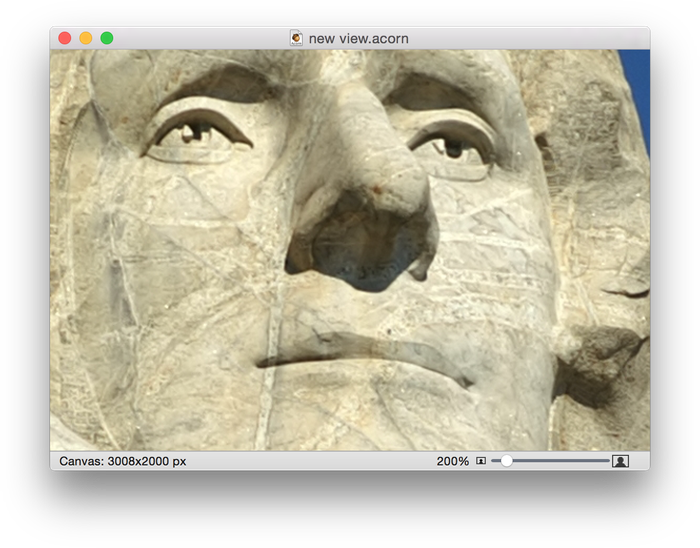Click the middle of the zoom slider track

[550, 461]
